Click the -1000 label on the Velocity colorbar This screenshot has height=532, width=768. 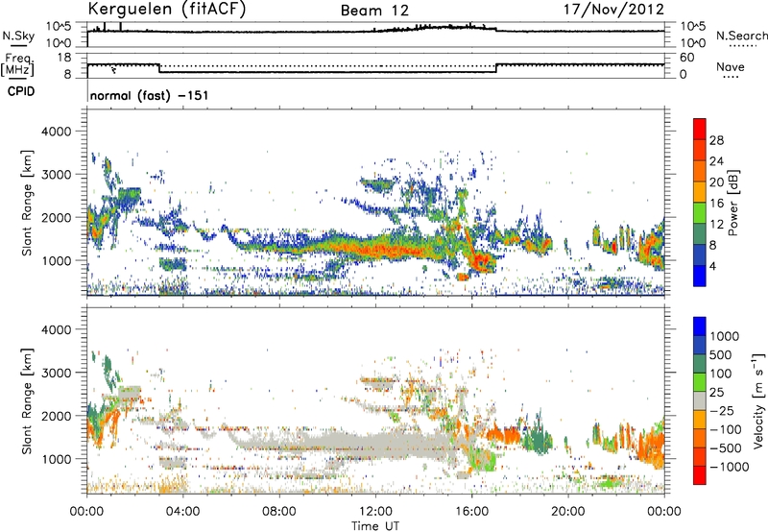729,467
